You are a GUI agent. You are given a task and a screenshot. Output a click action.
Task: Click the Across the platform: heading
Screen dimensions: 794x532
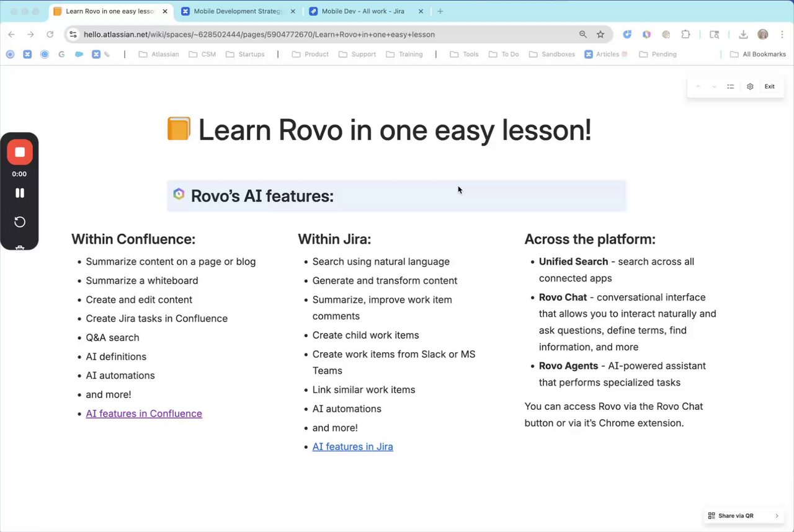click(590, 239)
